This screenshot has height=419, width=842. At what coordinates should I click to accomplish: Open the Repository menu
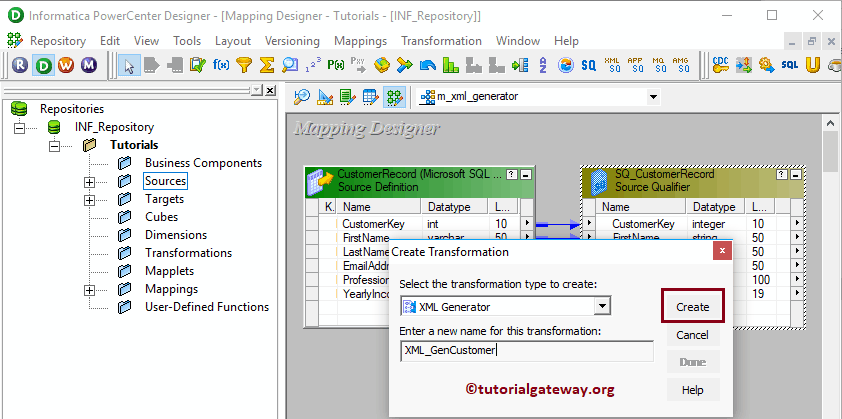[x=58, y=41]
